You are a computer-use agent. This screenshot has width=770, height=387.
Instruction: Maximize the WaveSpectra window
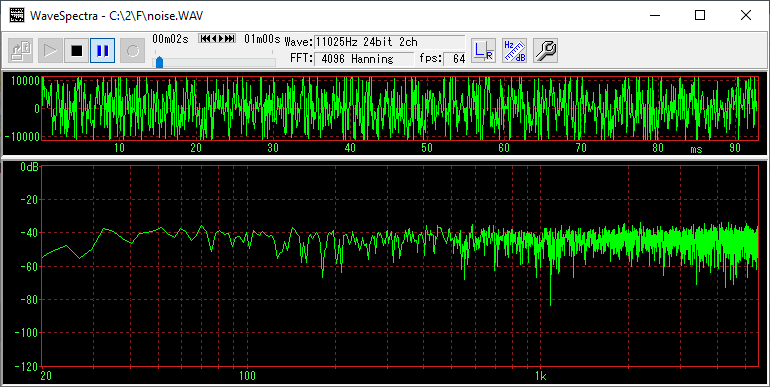click(x=700, y=15)
